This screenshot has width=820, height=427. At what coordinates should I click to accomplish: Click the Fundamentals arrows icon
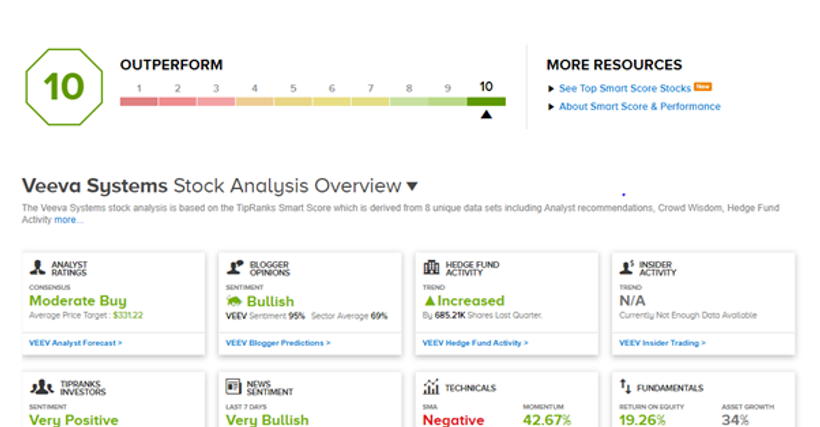pyautogui.click(x=626, y=387)
